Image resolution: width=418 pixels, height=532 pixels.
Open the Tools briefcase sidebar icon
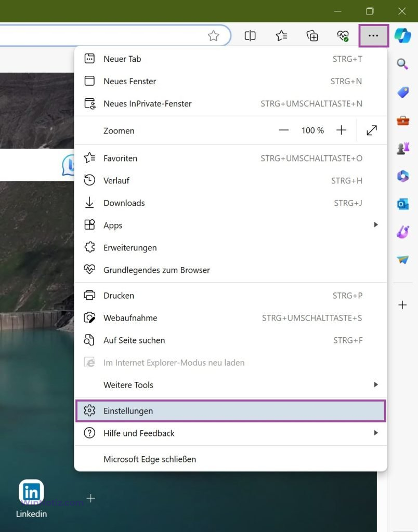coord(402,121)
